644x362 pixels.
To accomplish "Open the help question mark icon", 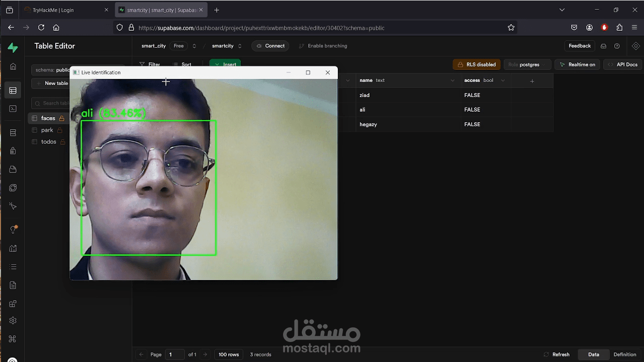I will 617,46.
